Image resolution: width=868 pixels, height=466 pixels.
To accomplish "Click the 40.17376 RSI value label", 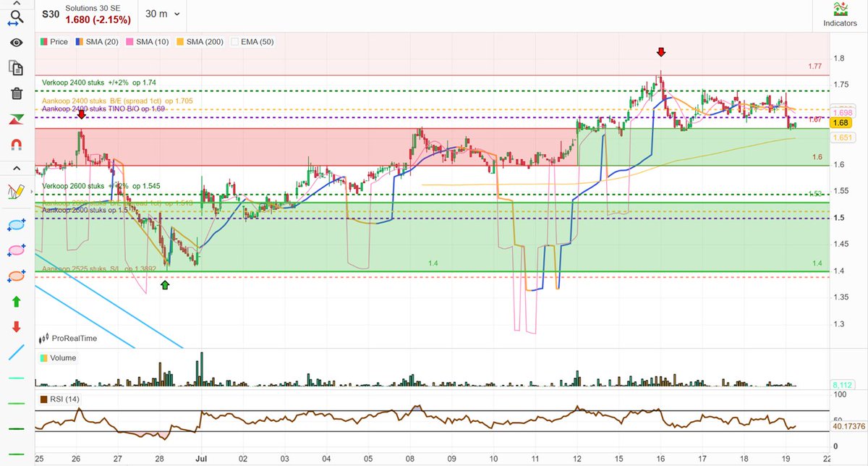I will coord(848,426).
